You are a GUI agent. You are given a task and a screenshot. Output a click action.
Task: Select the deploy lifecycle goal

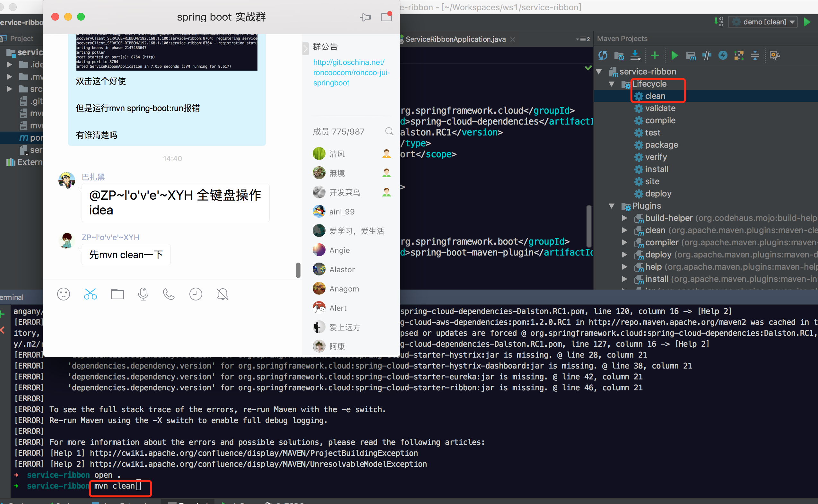[x=658, y=194]
